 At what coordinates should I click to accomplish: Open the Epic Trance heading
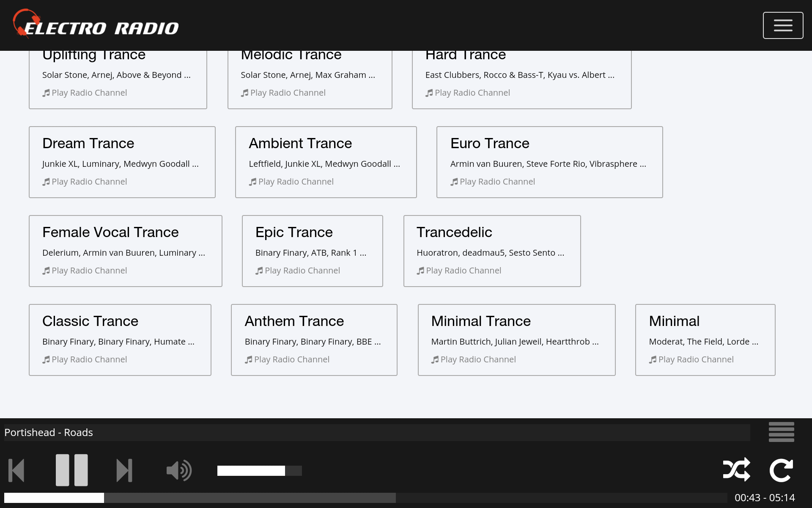[x=294, y=232]
